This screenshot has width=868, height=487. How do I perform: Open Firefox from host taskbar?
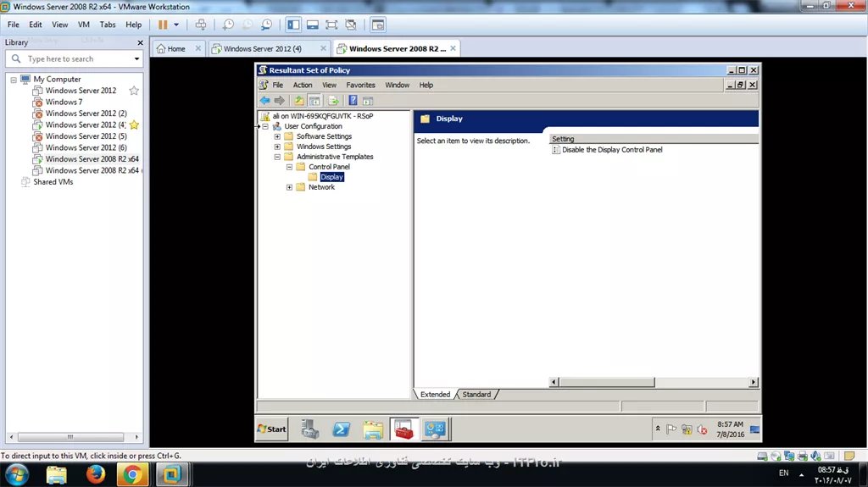[x=95, y=474]
